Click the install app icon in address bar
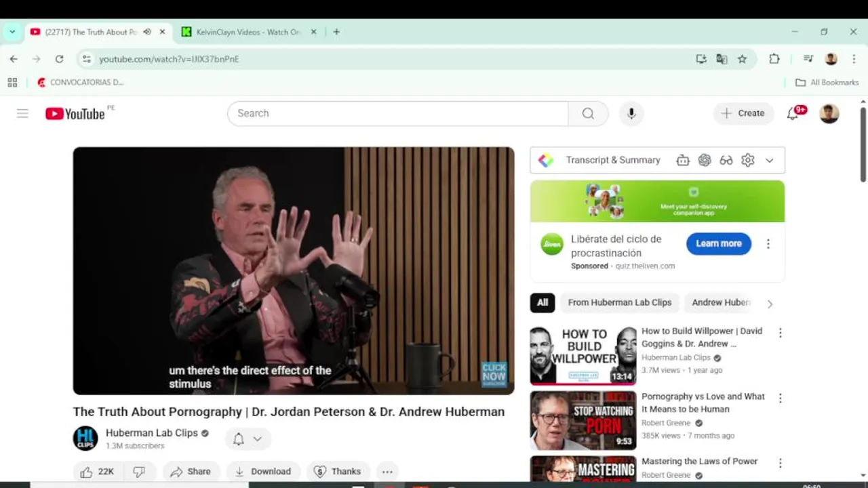This screenshot has width=868, height=488. tap(701, 59)
